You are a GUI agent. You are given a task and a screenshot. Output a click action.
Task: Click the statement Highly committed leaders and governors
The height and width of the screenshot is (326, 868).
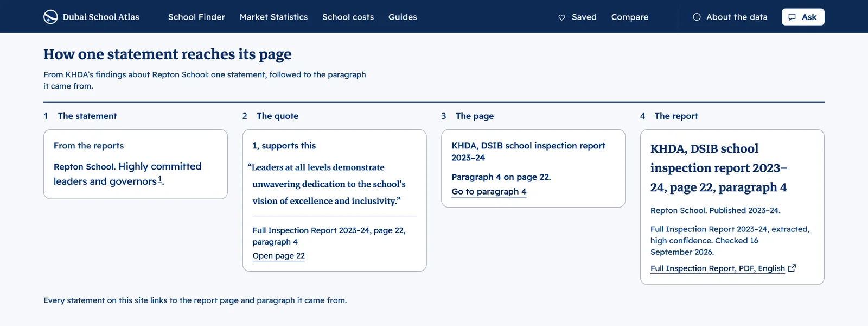tap(127, 174)
